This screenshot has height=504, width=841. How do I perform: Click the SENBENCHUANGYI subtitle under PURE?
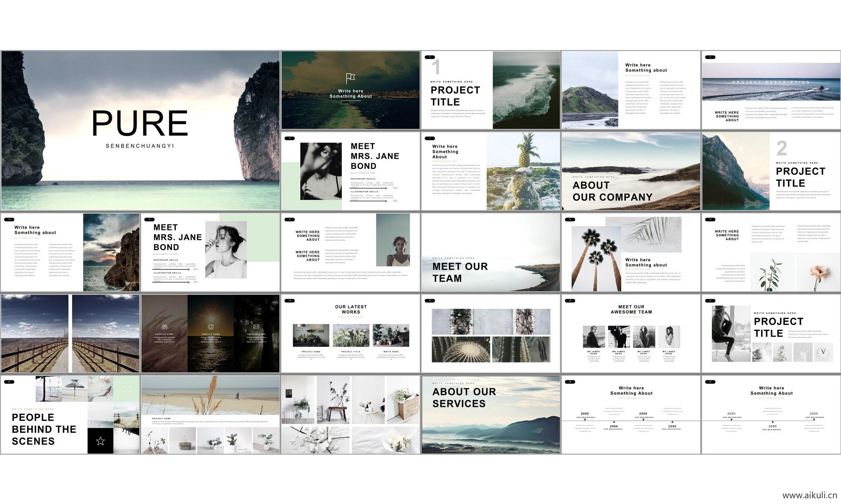140,146
